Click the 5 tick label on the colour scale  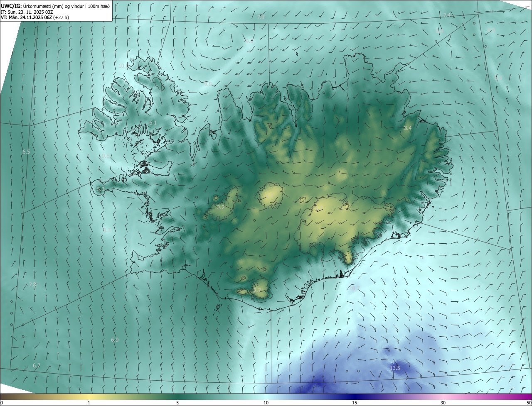tap(177, 403)
